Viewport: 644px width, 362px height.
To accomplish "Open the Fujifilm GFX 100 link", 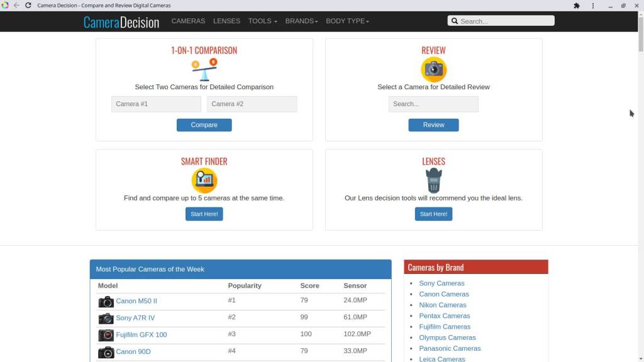I will pos(142,334).
